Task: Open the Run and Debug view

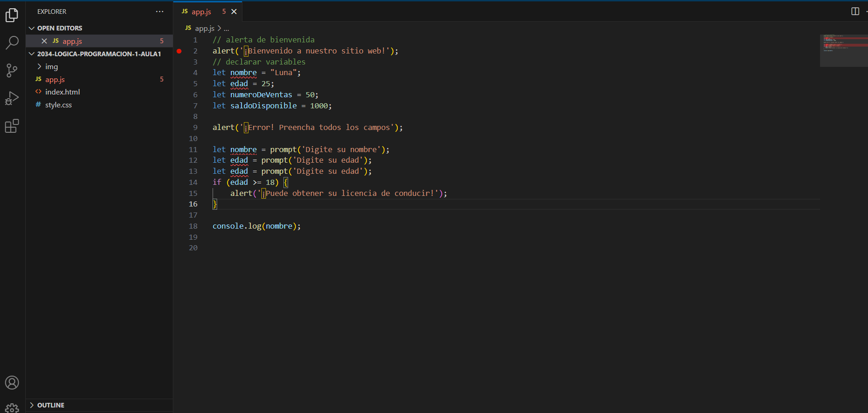Action: (12, 98)
